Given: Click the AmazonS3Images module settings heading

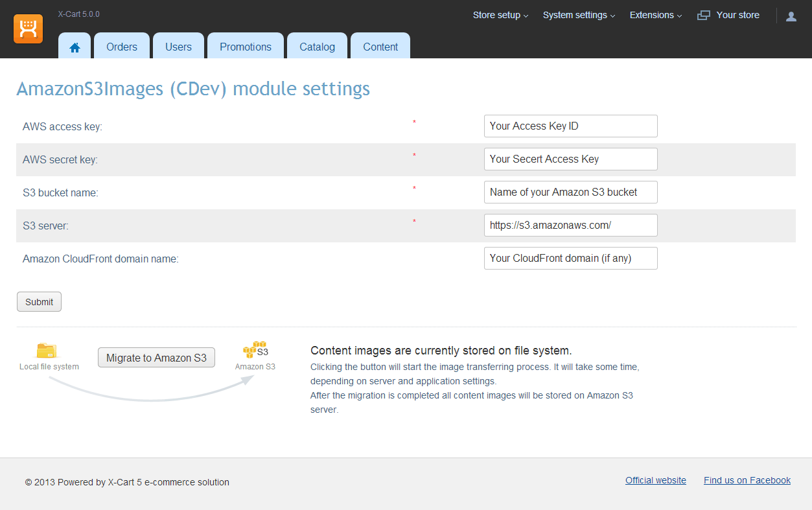Looking at the screenshot, I should [193, 89].
